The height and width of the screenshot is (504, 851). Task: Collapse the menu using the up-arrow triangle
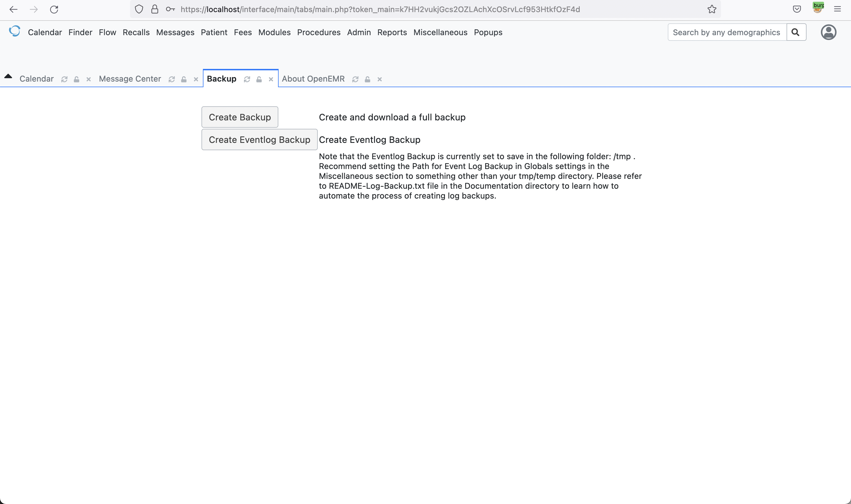(x=8, y=76)
